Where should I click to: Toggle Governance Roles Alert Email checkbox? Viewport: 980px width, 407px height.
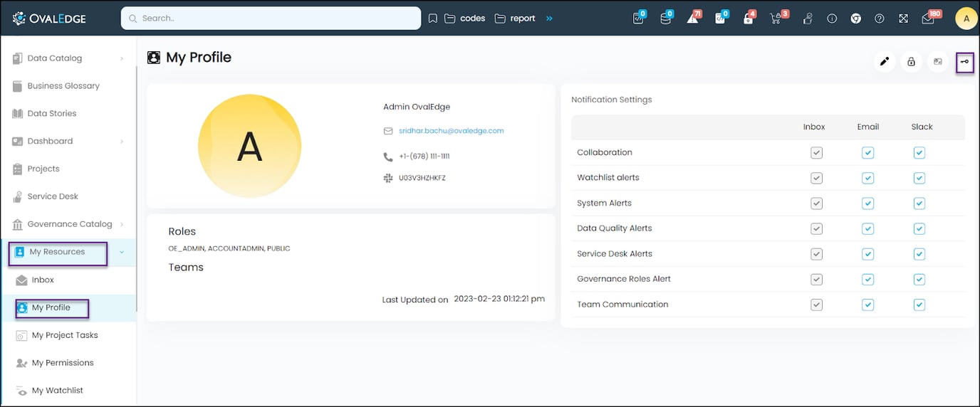(867, 280)
